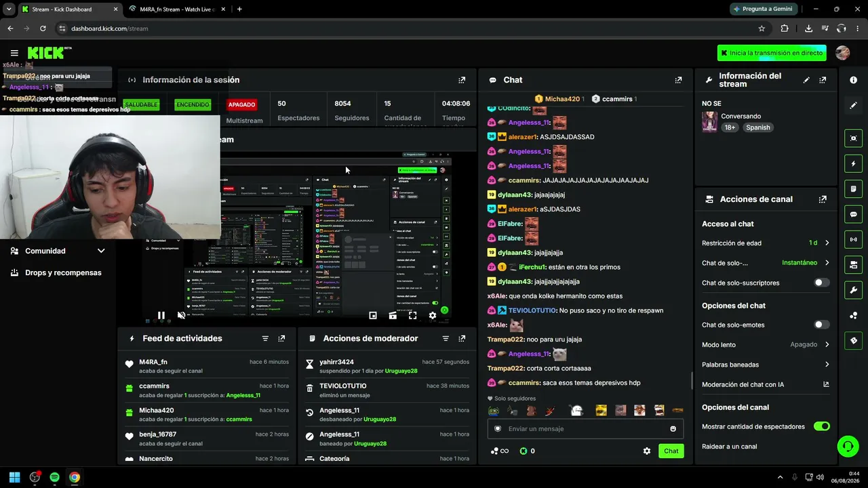Toggle wrench icon in right sidebar
This screenshot has height=488, width=868.
tap(854, 290)
